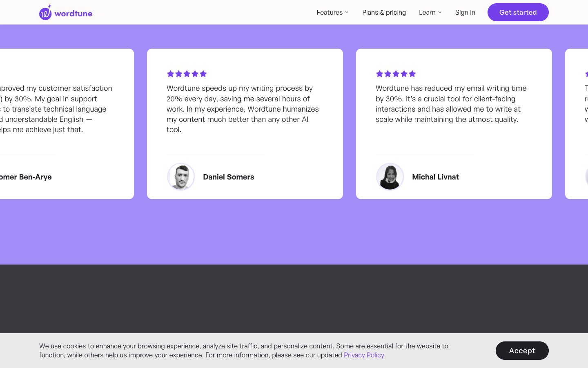Click the Tomer Ben-Arye reviewer name
The height and width of the screenshot is (368, 588).
coord(25,177)
